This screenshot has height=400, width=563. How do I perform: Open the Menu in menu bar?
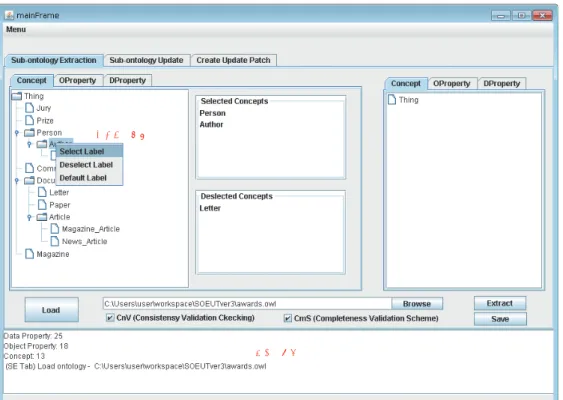tap(16, 29)
